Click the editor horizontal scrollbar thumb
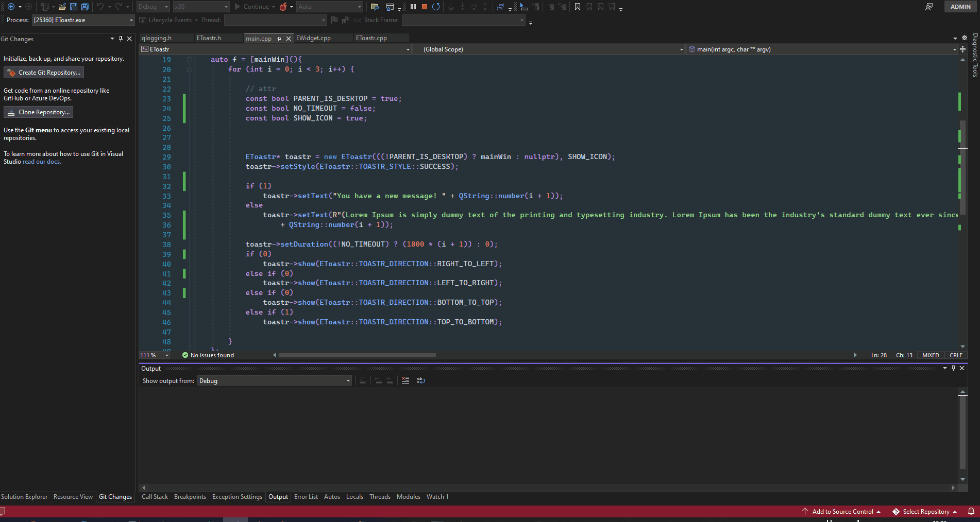 tap(357, 355)
